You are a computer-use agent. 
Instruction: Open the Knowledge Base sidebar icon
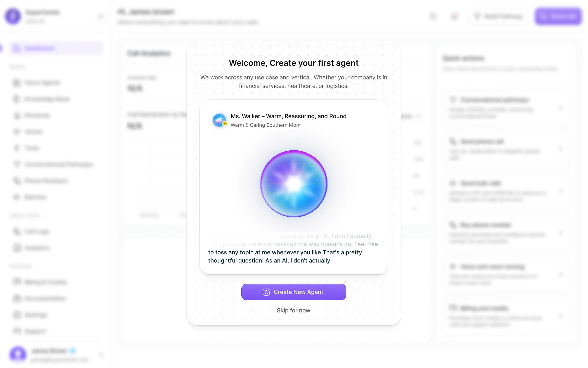click(x=16, y=99)
